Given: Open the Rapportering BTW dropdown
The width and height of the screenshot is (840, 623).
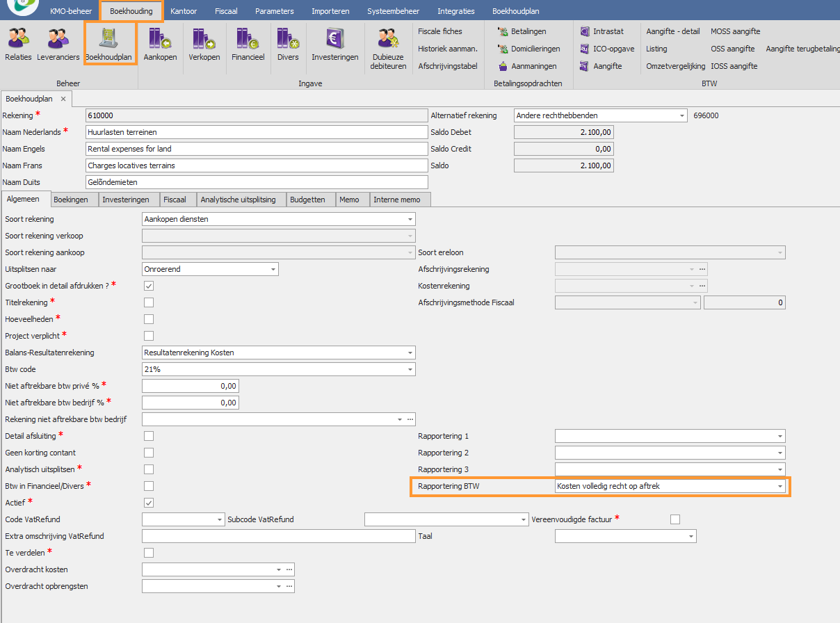Looking at the screenshot, I should (780, 486).
